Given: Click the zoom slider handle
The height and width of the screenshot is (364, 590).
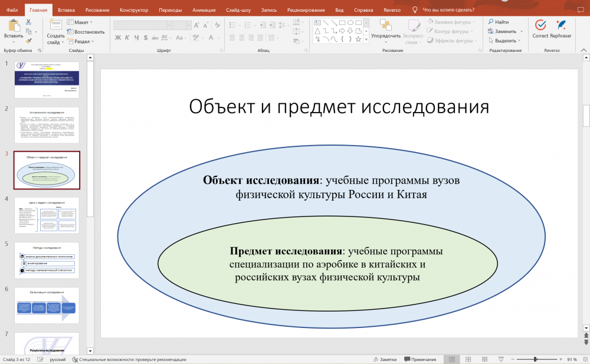Looking at the screenshot, I should 535,359.
